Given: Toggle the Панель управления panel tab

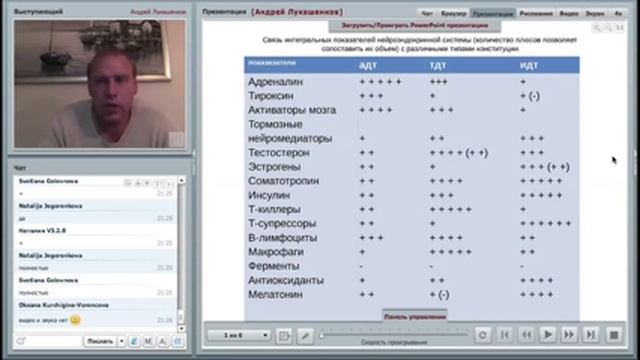Looking at the screenshot, I should point(415,316).
